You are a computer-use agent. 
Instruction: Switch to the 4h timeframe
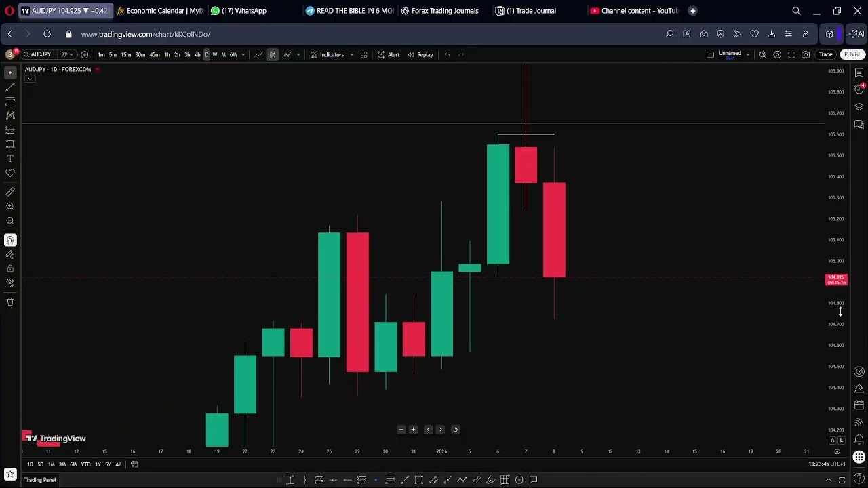click(x=197, y=54)
